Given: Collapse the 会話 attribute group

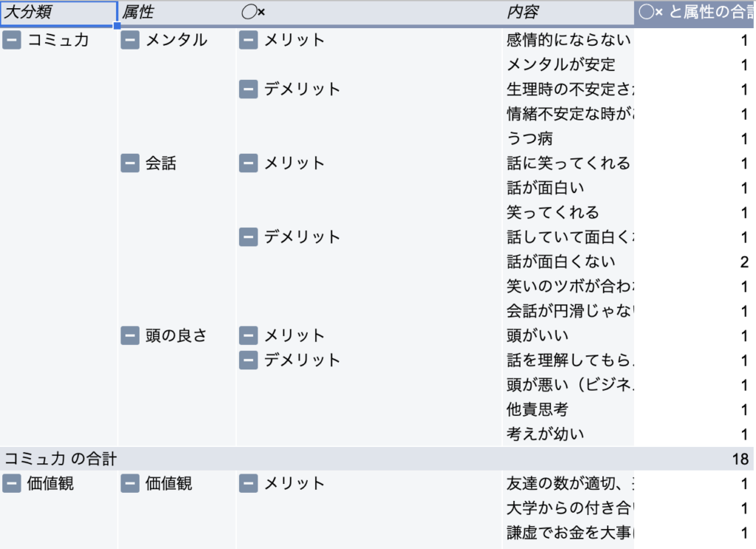Looking at the screenshot, I should 130,163.
